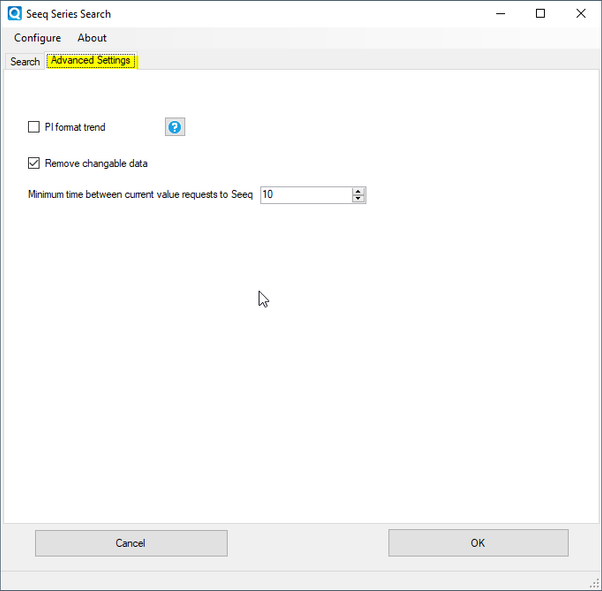Click the Seeq logo in title bar
The image size is (602, 591).
click(14, 14)
